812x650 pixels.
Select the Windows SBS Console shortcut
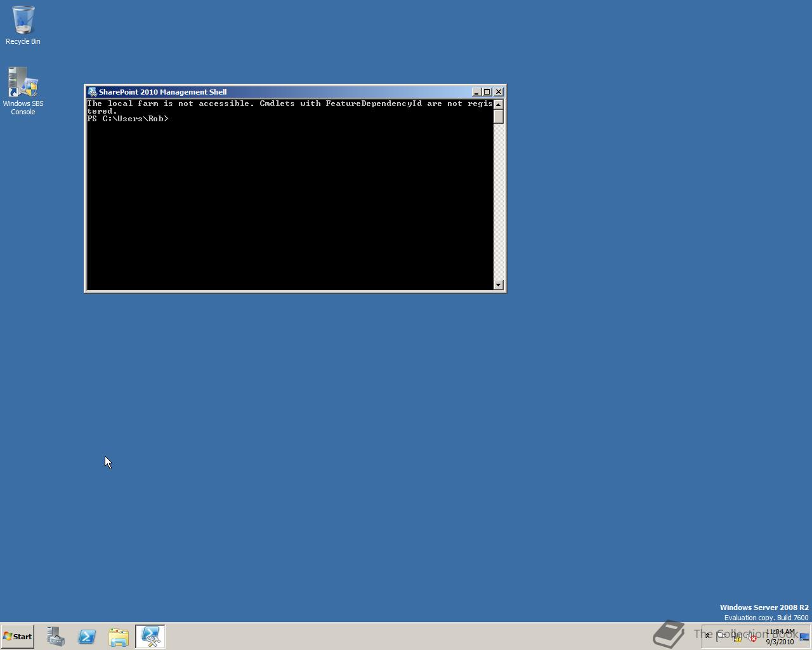coord(23,91)
